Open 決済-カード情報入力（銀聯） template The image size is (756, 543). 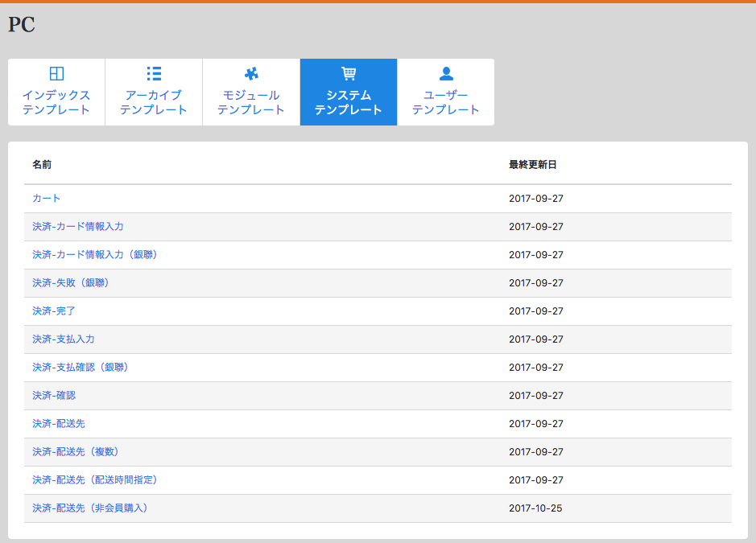click(x=95, y=255)
